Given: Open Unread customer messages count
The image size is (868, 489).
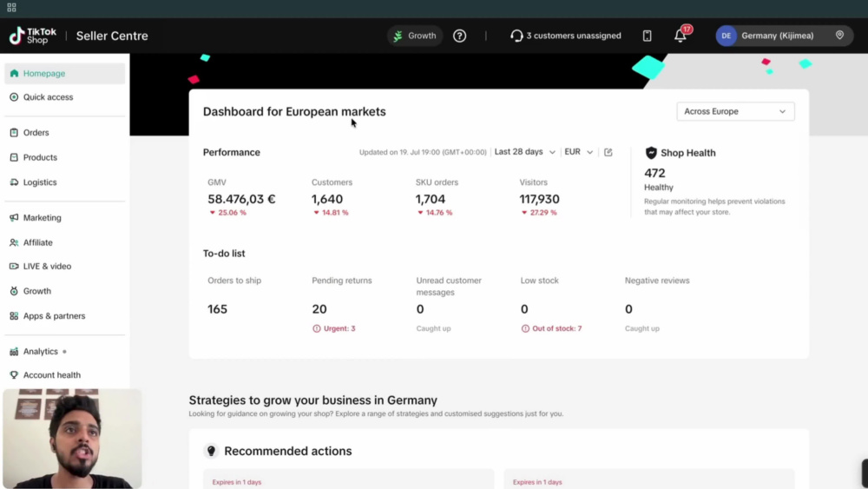Looking at the screenshot, I should click(420, 309).
